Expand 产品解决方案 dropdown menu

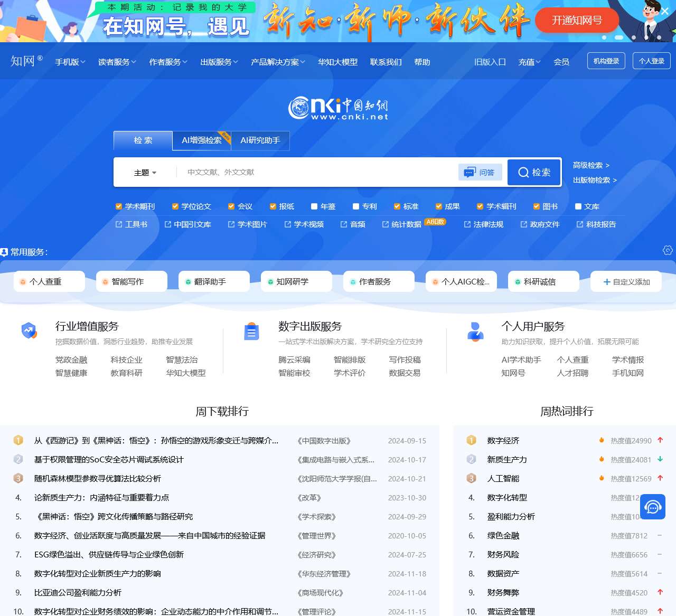(278, 62)
